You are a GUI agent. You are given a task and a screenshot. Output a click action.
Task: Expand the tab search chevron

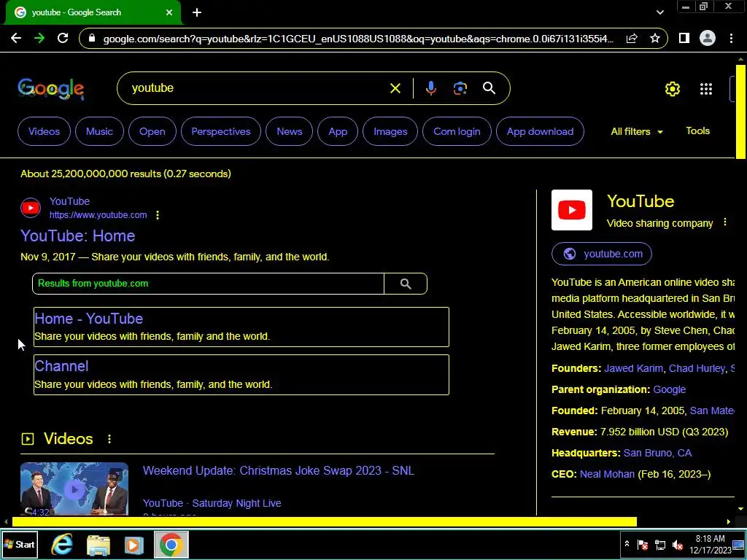tap(659, 12)
